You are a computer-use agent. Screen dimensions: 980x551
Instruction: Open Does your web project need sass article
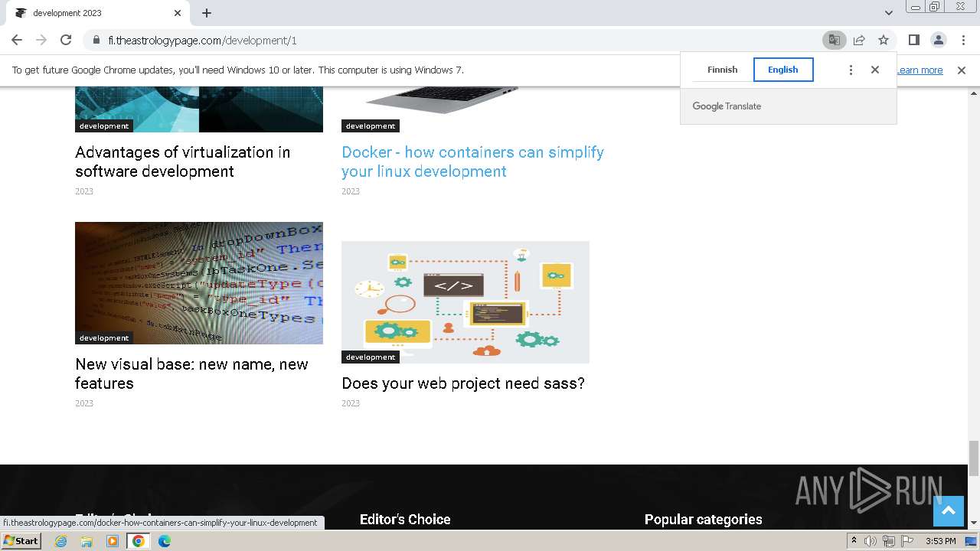463,383
